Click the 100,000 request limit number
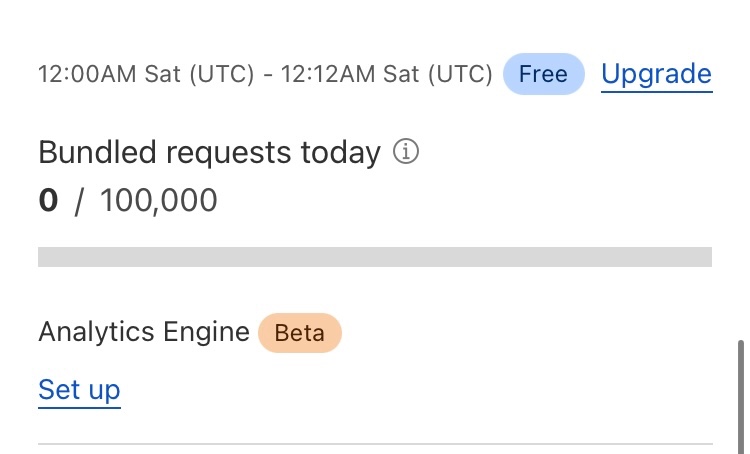This screenshot has width=750, height=454. [x=159, y=201]
